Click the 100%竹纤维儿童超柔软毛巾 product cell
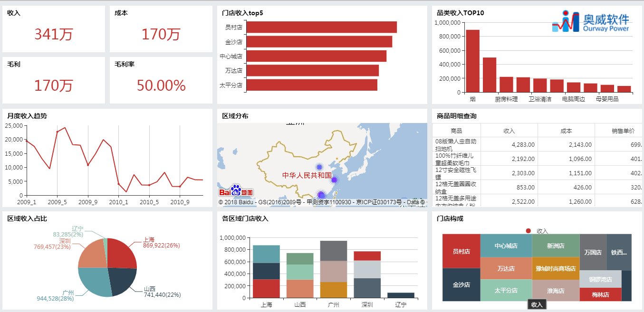 point(457,159)
